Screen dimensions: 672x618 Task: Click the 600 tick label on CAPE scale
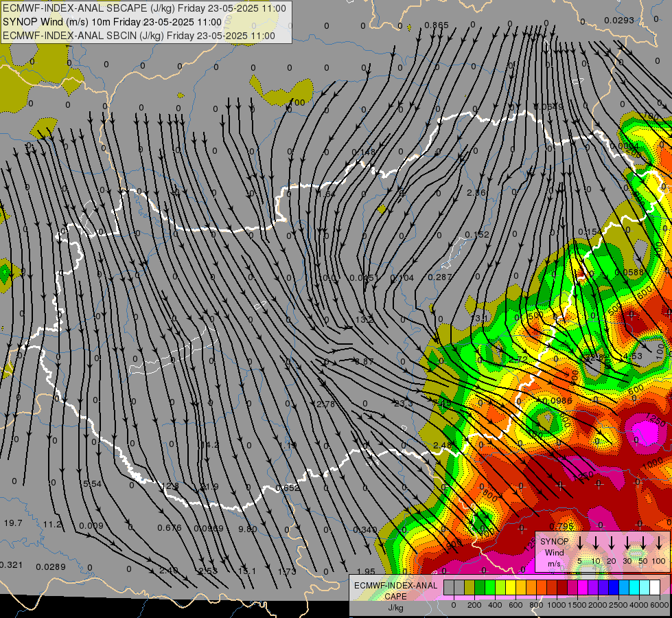point(515,605)
